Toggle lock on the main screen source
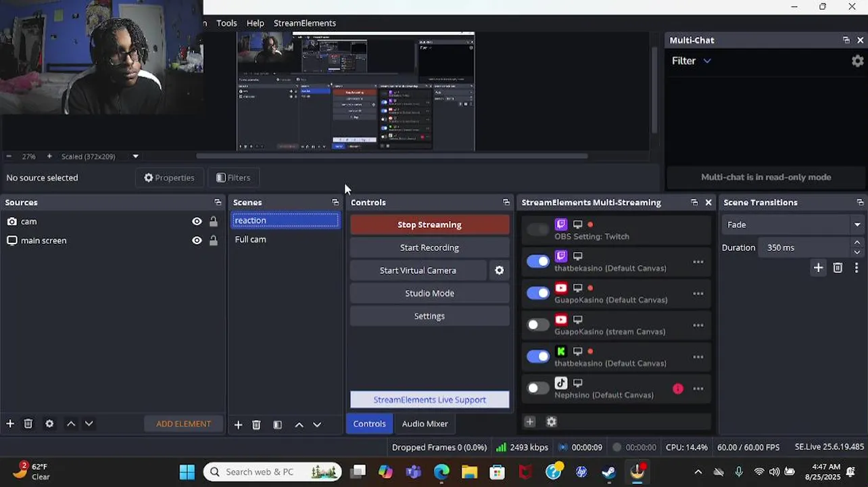Screen dimensions: 868x487 [214, 240]
